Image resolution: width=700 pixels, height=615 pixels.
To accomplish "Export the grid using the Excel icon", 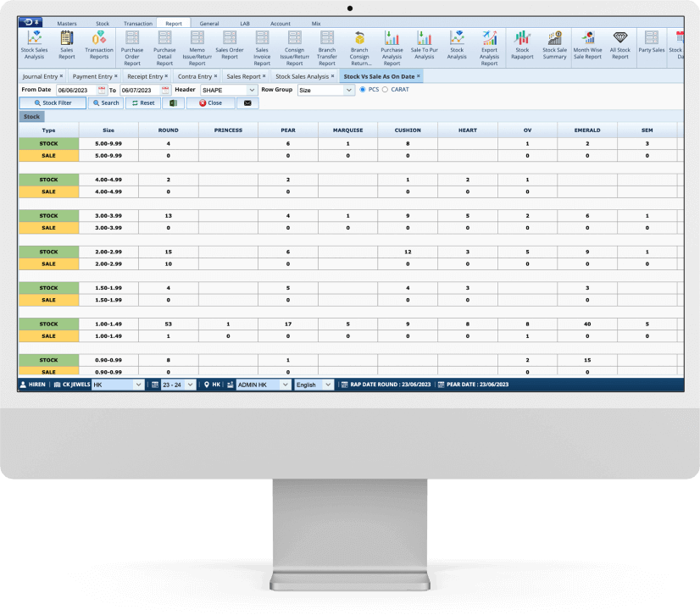I will pyautogui.click(x=173, y=102).
